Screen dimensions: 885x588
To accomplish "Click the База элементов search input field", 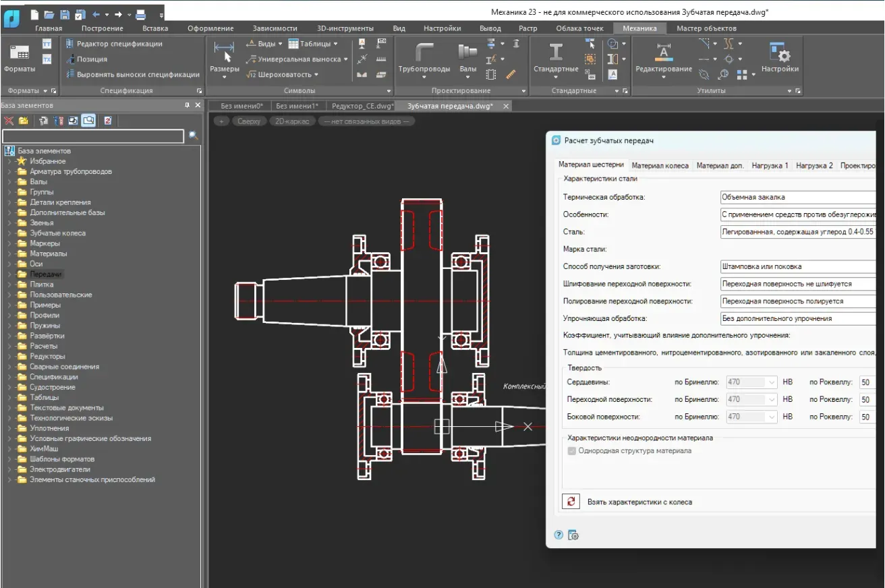I will 93,136.
